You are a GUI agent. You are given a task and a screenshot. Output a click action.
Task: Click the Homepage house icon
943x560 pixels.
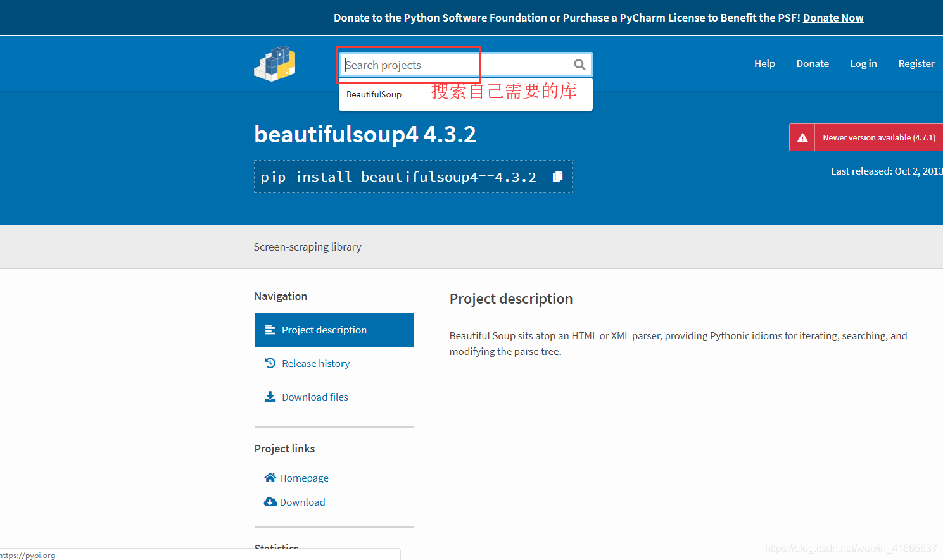270,478
